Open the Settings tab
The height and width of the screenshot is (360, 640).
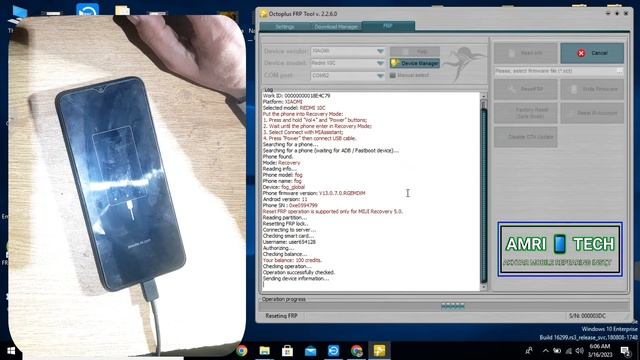[x=284, y=27]
